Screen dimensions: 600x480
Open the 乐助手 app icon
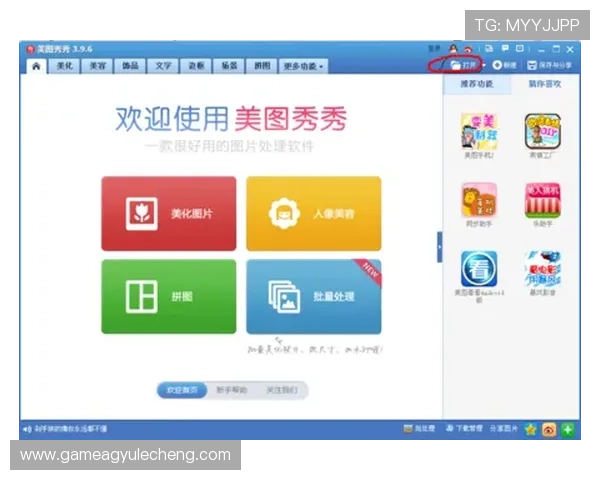tap(543, 199)
